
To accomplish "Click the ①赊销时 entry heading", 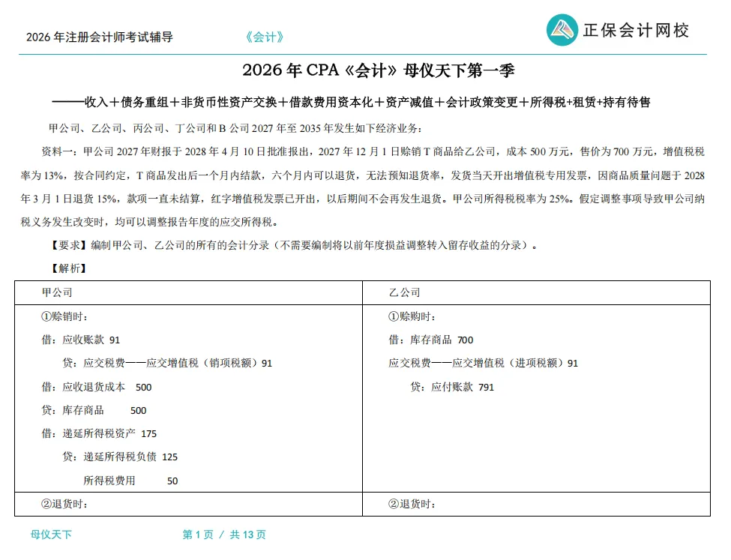I will (x=64, y=316).
